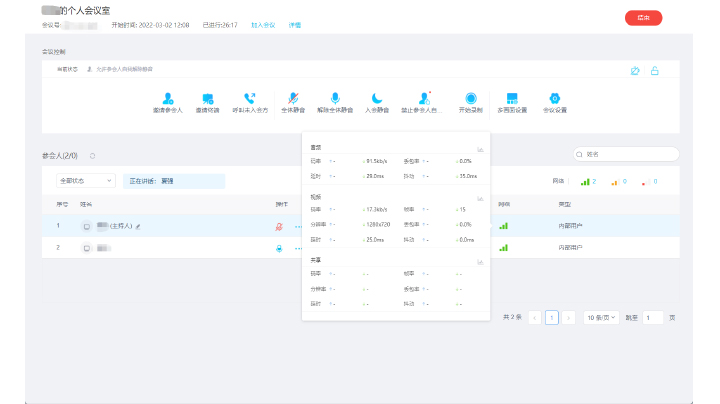Click the 详情 details link
Screen dimensions: 720x404
[295, 24]
